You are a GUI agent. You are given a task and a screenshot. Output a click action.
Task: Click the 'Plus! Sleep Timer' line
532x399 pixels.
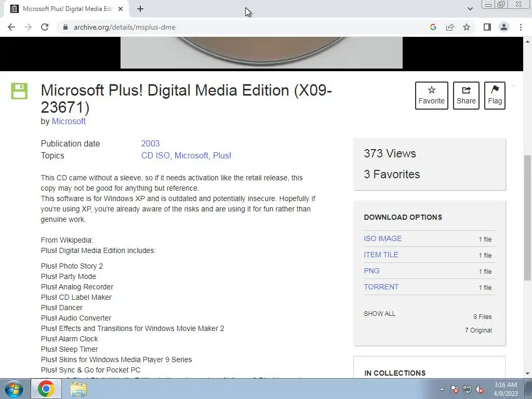coord(69,349)
